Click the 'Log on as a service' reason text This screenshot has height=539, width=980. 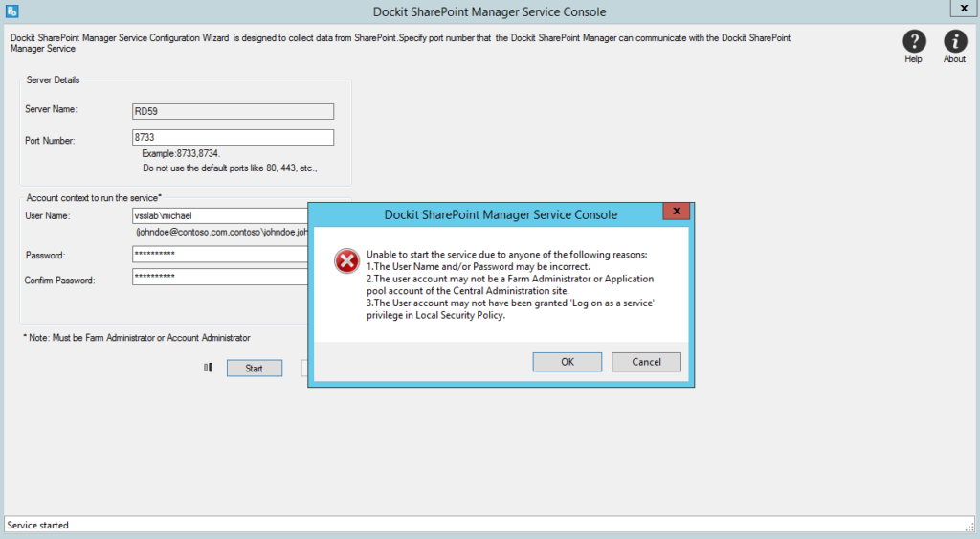[x=510, y=309]
